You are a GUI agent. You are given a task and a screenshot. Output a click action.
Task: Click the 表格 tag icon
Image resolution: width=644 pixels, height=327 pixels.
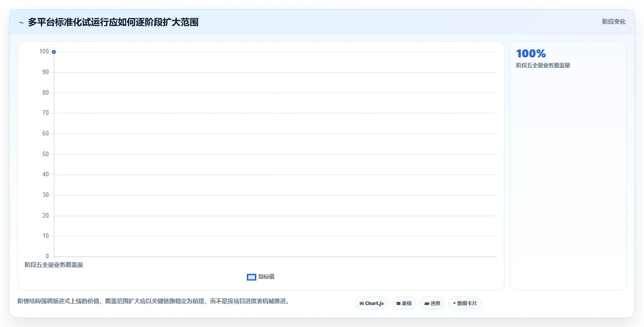[x=398, y=304]
